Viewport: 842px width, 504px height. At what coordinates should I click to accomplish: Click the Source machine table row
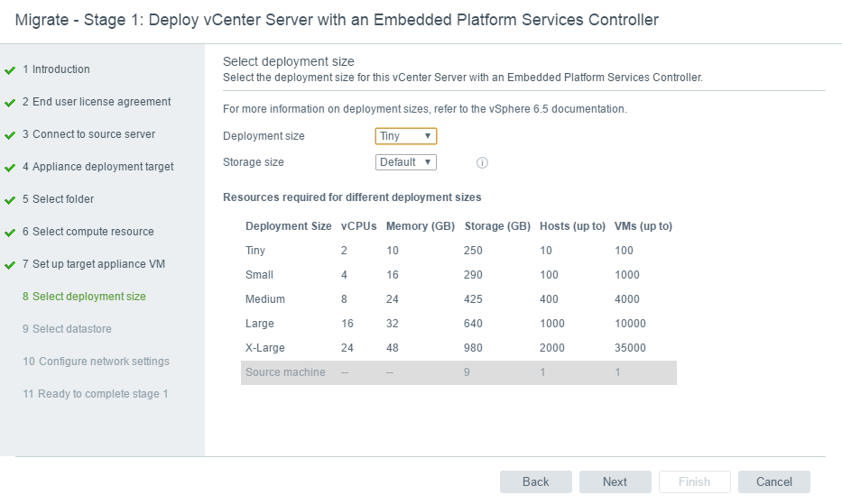pyautogui.click(x=458, y=372)
